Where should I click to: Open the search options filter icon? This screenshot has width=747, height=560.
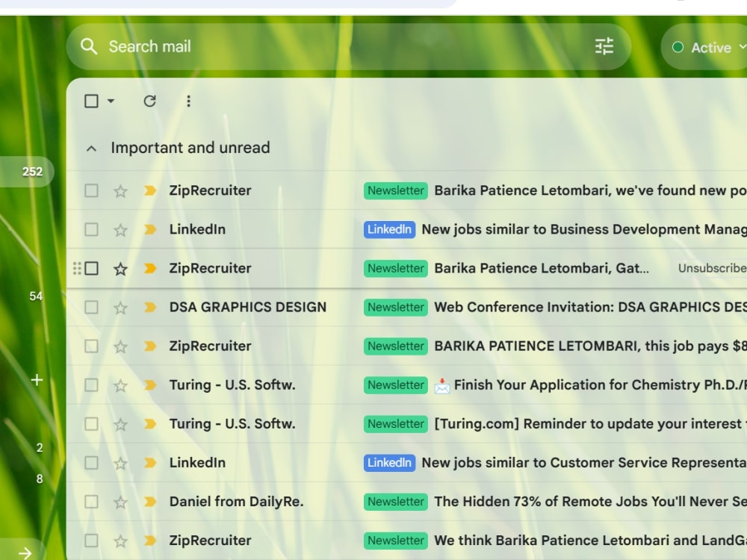(x=604, y=46)
